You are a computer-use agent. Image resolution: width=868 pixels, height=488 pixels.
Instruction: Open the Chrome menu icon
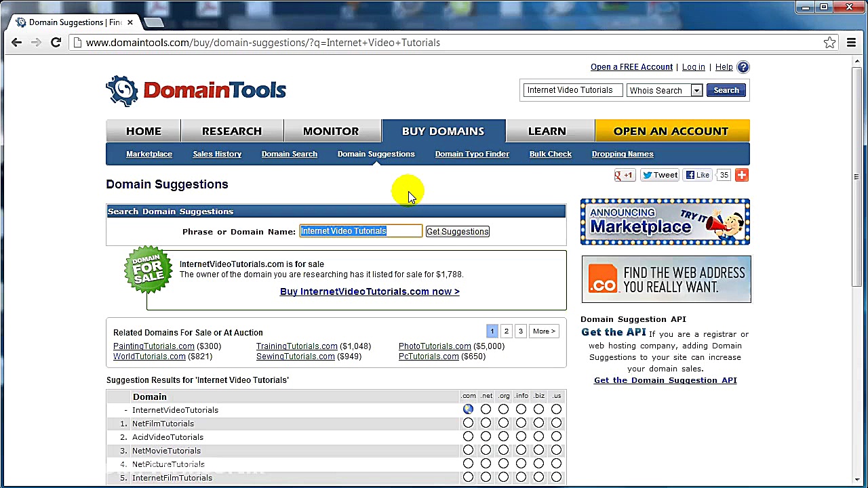[x=851, y=43]
